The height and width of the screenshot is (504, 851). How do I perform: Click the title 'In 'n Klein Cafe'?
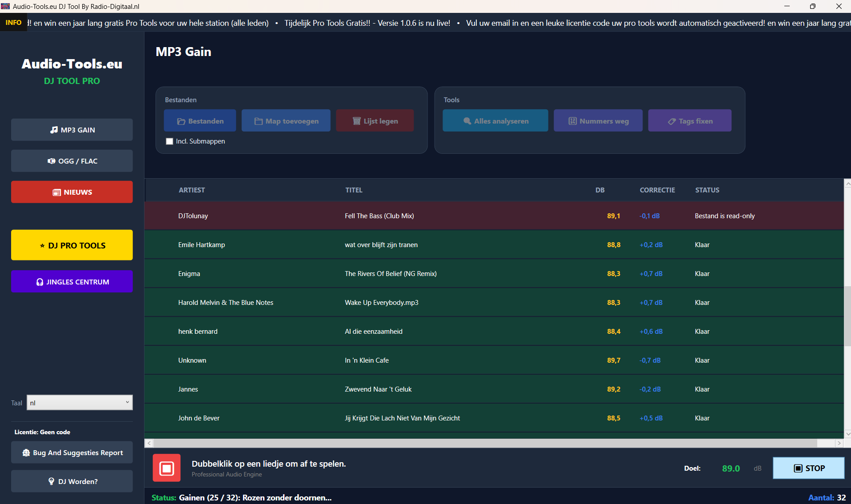[x=367, y=360]
